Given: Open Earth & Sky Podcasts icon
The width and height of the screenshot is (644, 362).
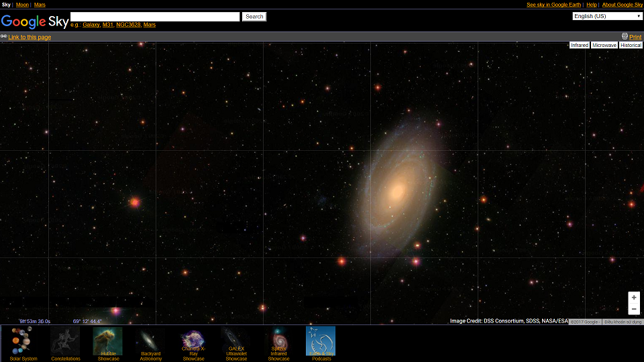Looking at the screenshot, I should (x=321, y=341).
